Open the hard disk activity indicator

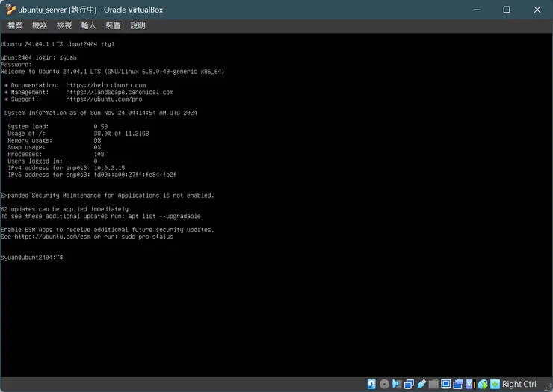tap(371, 384)
